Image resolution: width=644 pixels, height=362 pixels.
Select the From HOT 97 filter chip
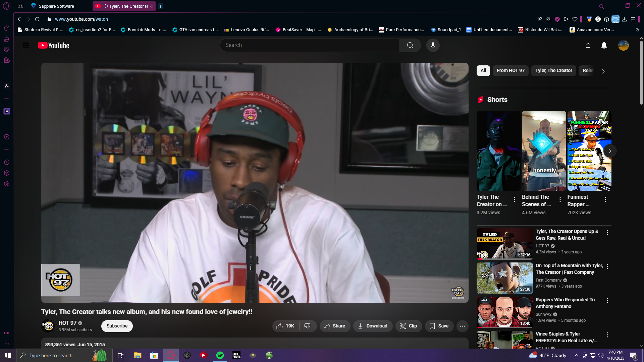pyautogui.click(x=510, y=70)
